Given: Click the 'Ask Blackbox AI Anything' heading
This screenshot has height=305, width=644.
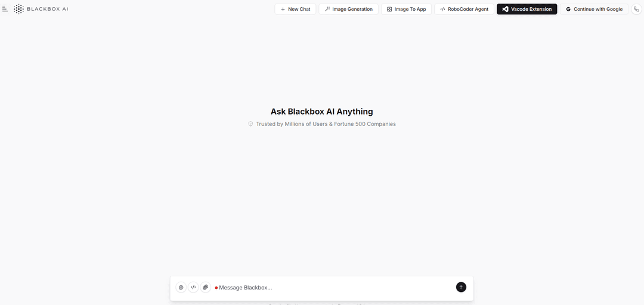Looking at the screenshot, I should [x=321, y=112].
